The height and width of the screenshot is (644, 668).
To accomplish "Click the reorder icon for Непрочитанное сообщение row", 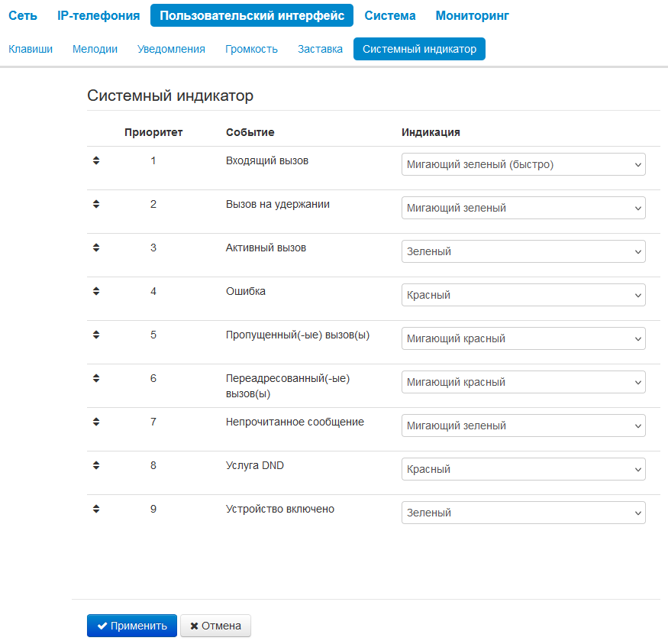I will (x=96, y=422).
